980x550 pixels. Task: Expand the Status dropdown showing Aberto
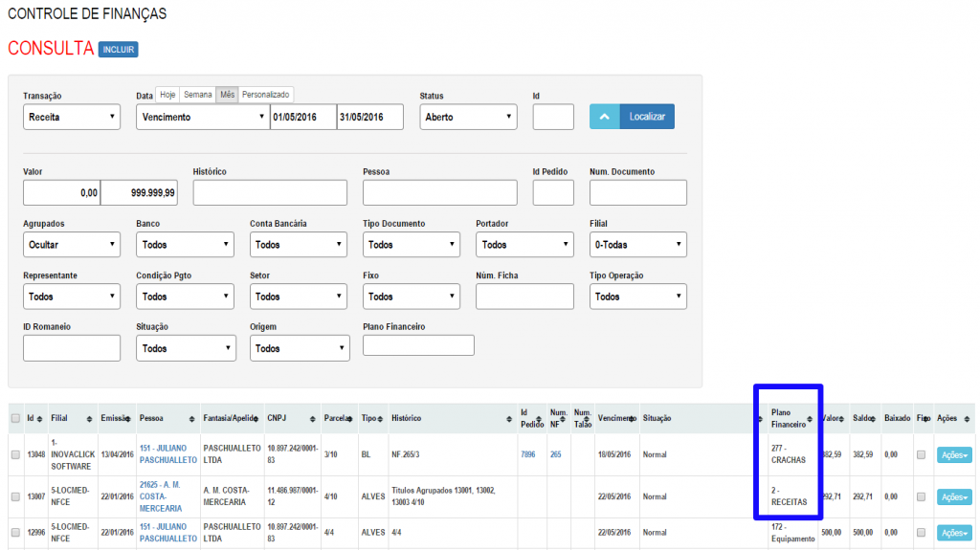click(468, 118)
